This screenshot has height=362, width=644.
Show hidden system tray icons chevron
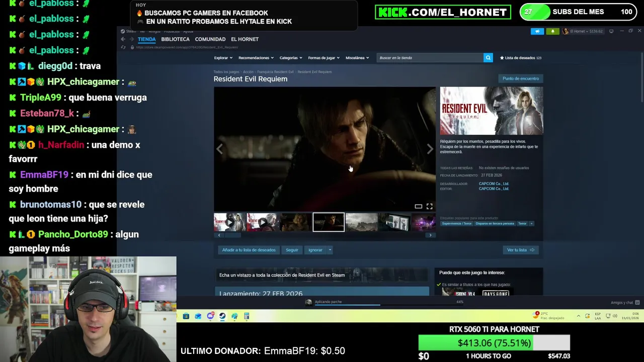coord(579,316)
